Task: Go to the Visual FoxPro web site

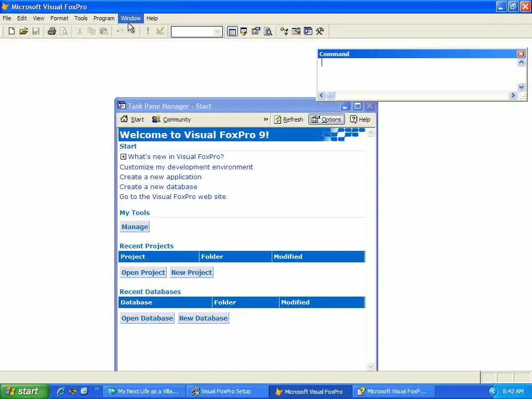Action: coord(172,197)
